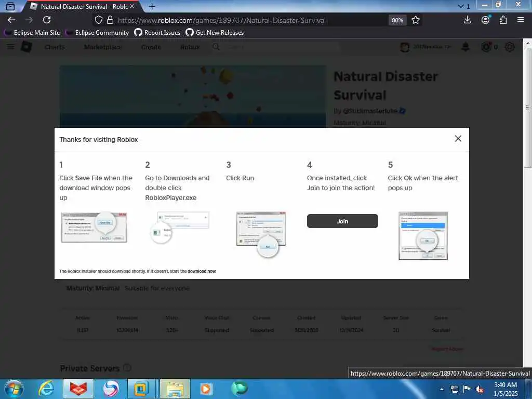
Task: Go back using the browser back arrow
Action: 11,20
